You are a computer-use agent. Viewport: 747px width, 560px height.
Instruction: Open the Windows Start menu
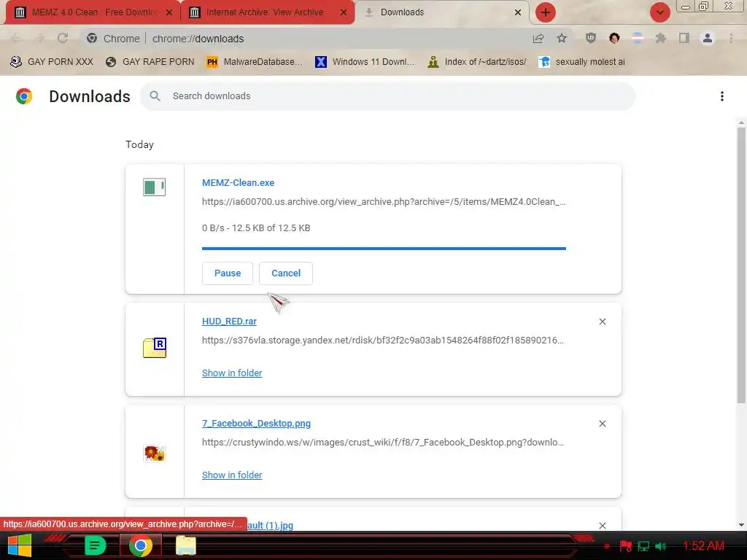pyautogui.click(x=20, y=545)
